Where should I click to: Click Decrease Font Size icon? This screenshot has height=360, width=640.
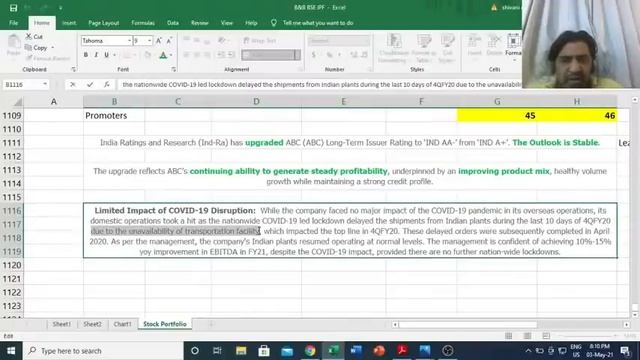point(169,40)
